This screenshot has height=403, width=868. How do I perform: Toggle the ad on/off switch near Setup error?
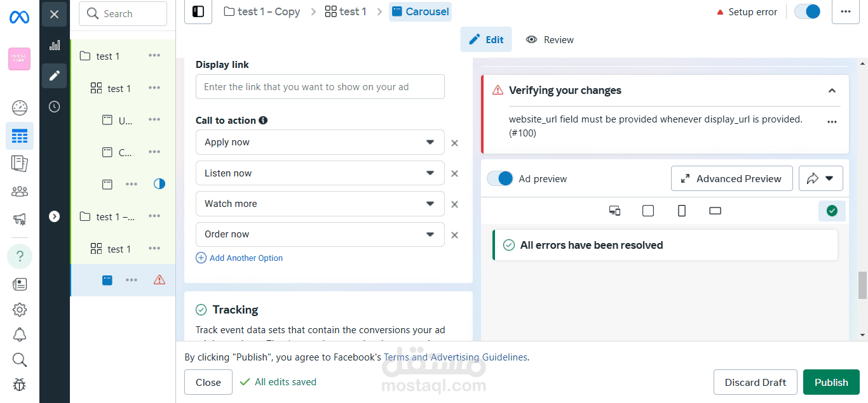pos(808,11)
